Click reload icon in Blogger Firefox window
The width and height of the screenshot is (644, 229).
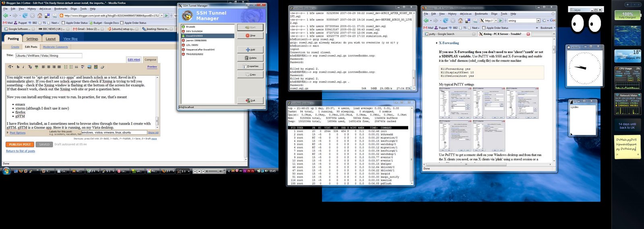tap(25, 15)
